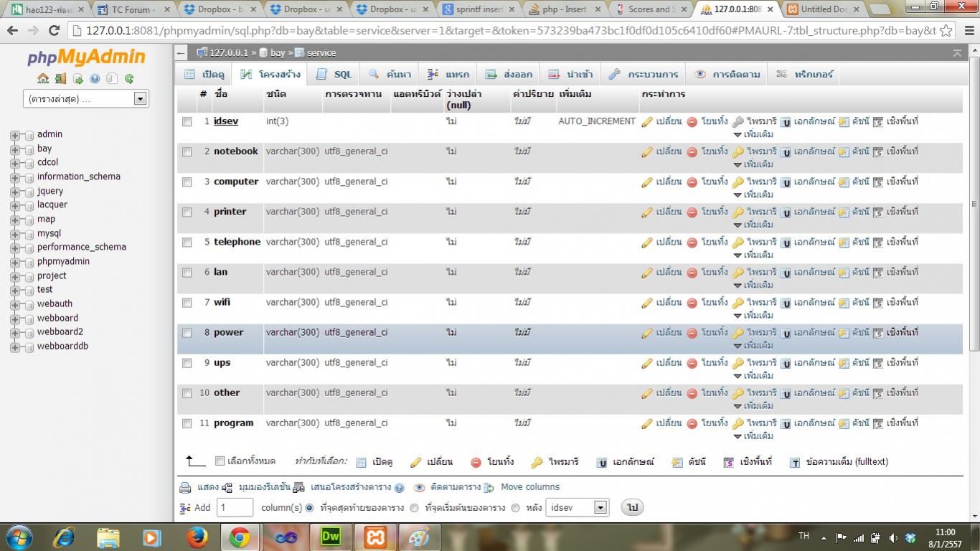Tick the checkbox for the telephone column

[187, 242]
